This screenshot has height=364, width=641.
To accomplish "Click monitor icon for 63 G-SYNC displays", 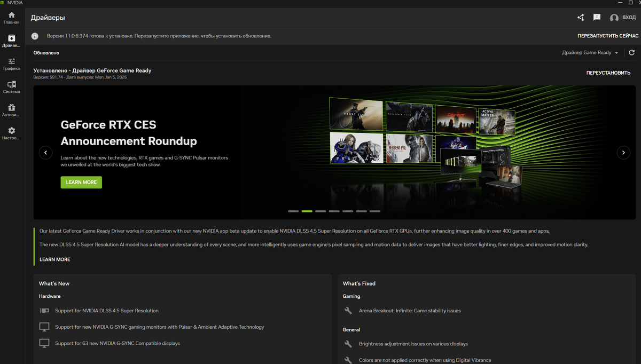I will coord(44,343).
